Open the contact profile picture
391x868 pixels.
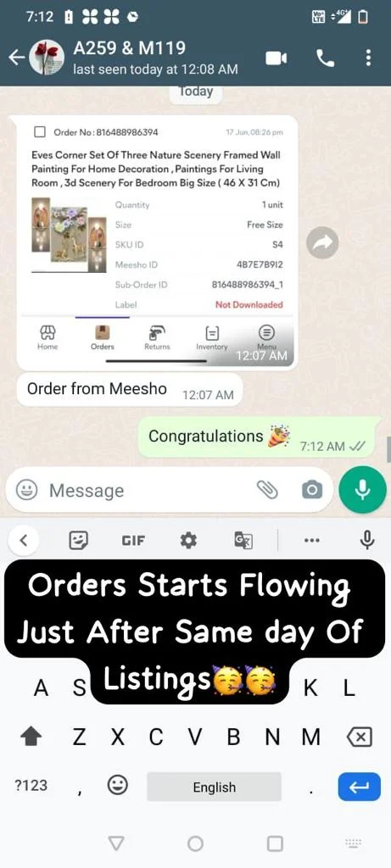[x=47, y=58]
